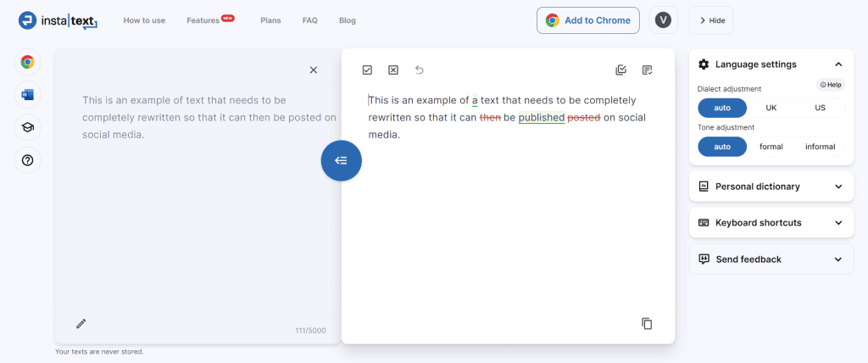868x363 pixels.
Task: Set dialect adjustment to US
Action: (x=820, y=108)
